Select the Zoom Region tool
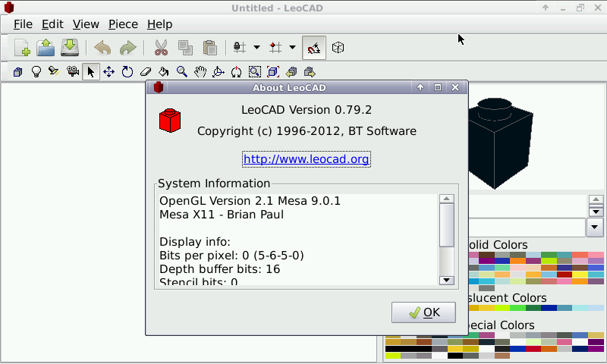This screenshot has width=607, height=364. tap(255, 72)
